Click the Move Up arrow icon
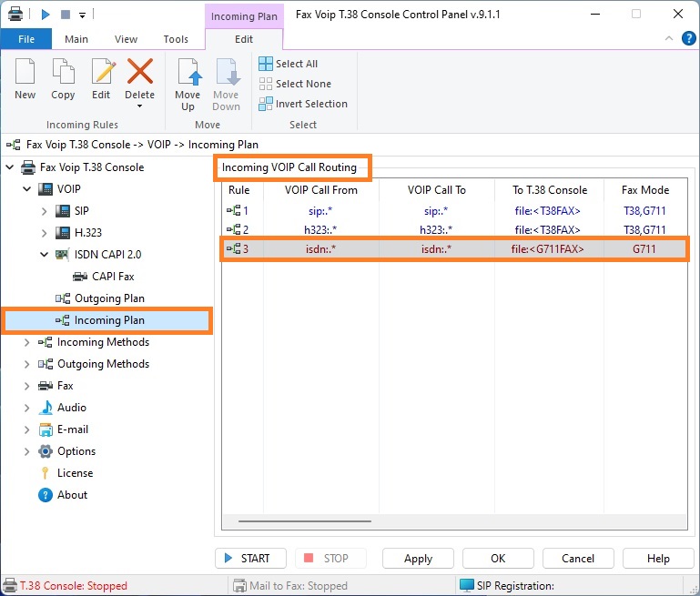700x596 pixels. pos(188,73)
